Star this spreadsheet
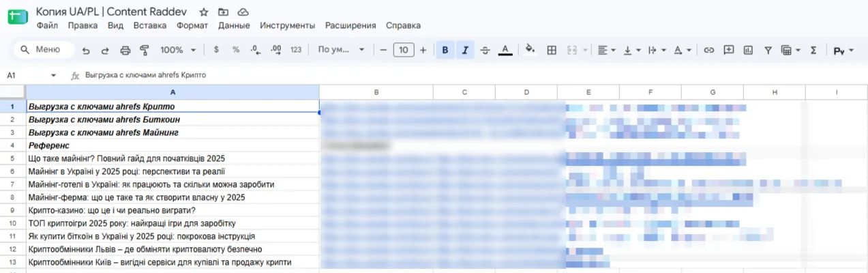This screenshot has height=273, width=868. tap(204, 12)
